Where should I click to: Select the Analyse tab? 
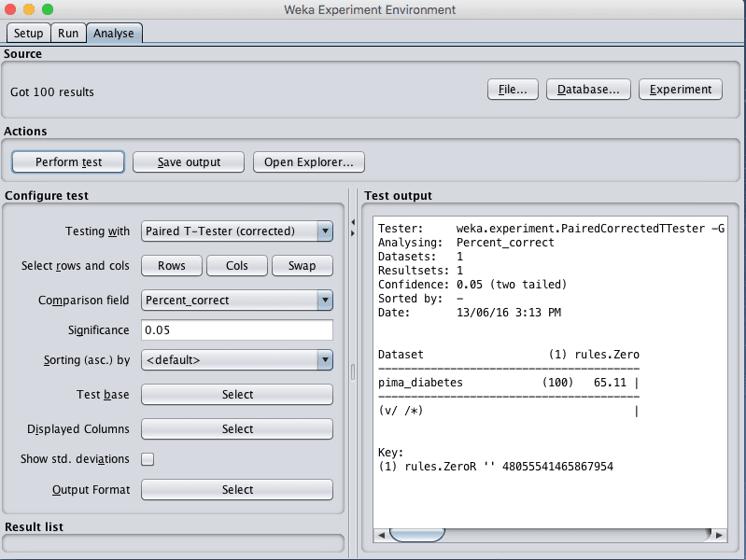[x=114, y=34]
